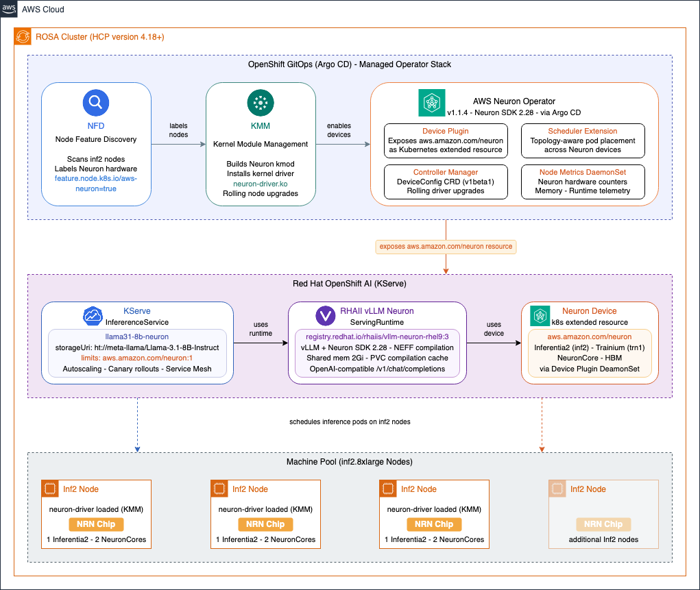Click 'AWS Cloud' label
The width and height of the screenshot is (700, 590).
pos(43,10)
